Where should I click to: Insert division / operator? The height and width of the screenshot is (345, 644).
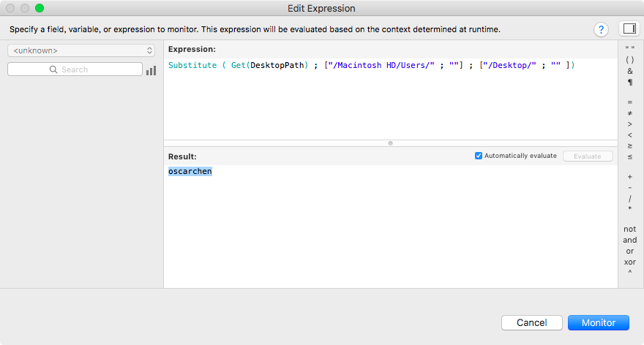[629, 199]
